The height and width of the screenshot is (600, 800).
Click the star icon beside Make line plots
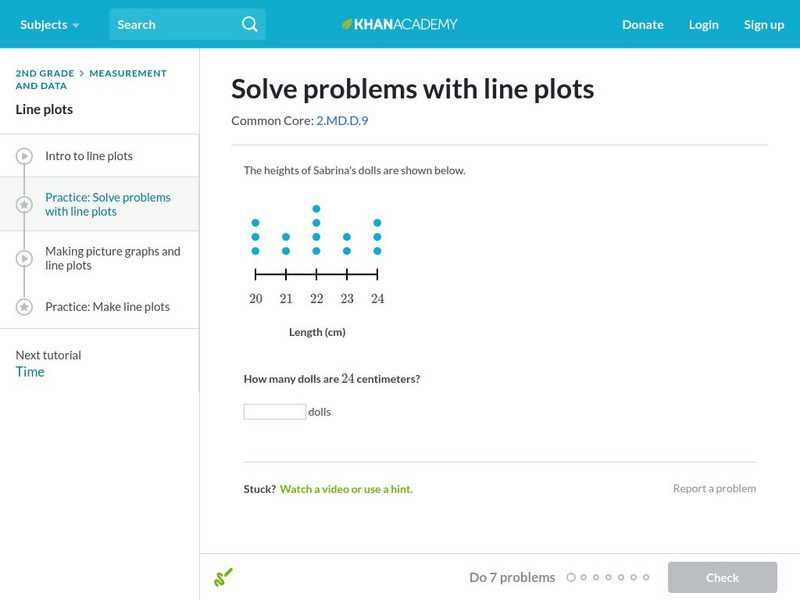pos(24,307)
